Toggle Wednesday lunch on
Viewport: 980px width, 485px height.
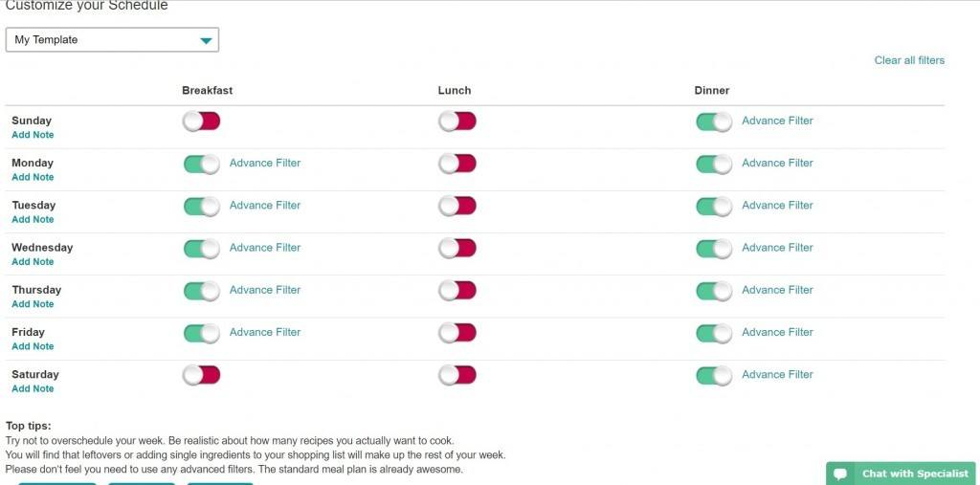tap(457, 248)
